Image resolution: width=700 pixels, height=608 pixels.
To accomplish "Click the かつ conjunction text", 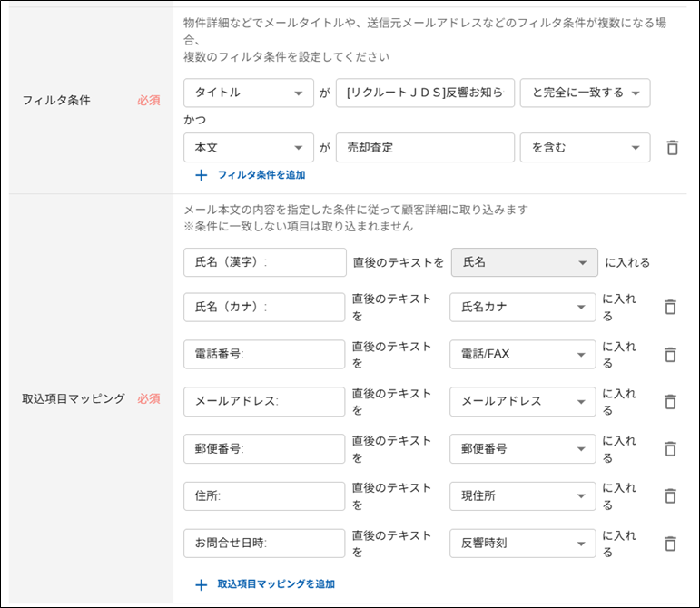I will (194, 120).
